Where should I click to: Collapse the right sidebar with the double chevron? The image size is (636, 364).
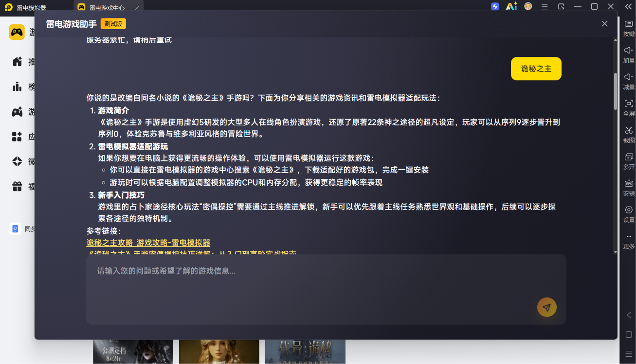(x=628, y=6)
